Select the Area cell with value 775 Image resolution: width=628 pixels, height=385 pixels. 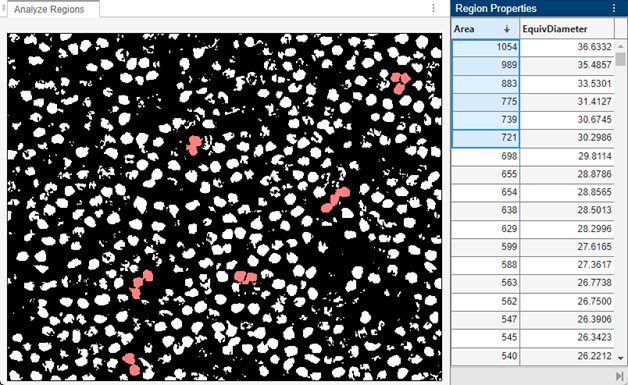(x=485, y=101)
